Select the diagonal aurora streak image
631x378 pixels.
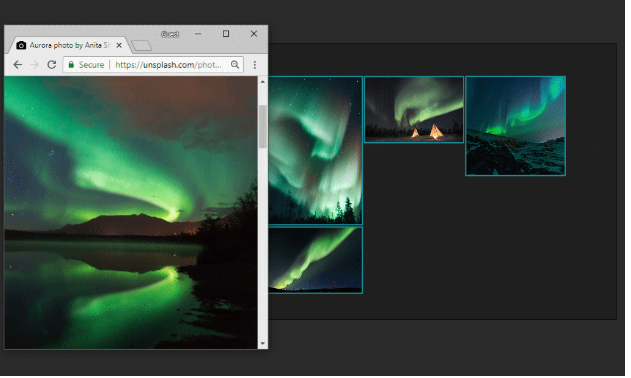pyautogui.click(x=316, y=260)
